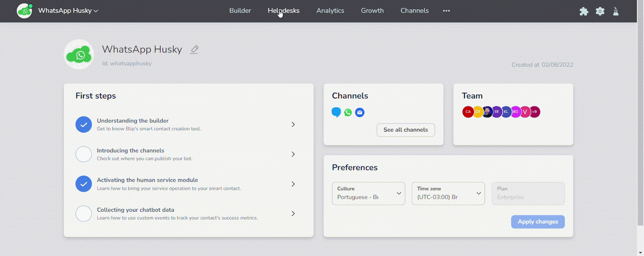Image resolution: width=644 pixels, height=256 pixels.
Task: Click the Team card heading
Action: (x=472, y=96)
